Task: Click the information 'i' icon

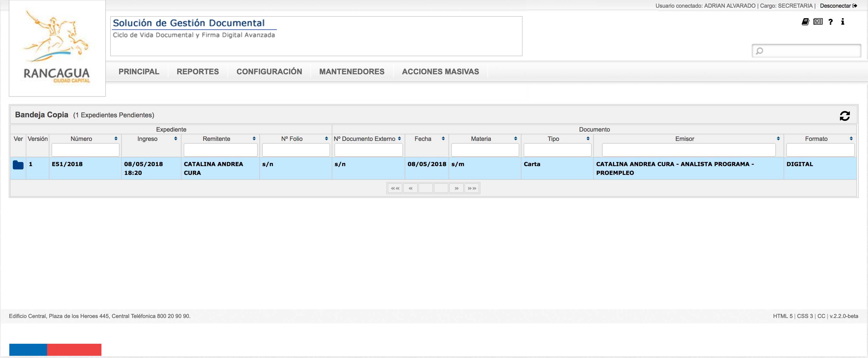Action: (843, 22)
